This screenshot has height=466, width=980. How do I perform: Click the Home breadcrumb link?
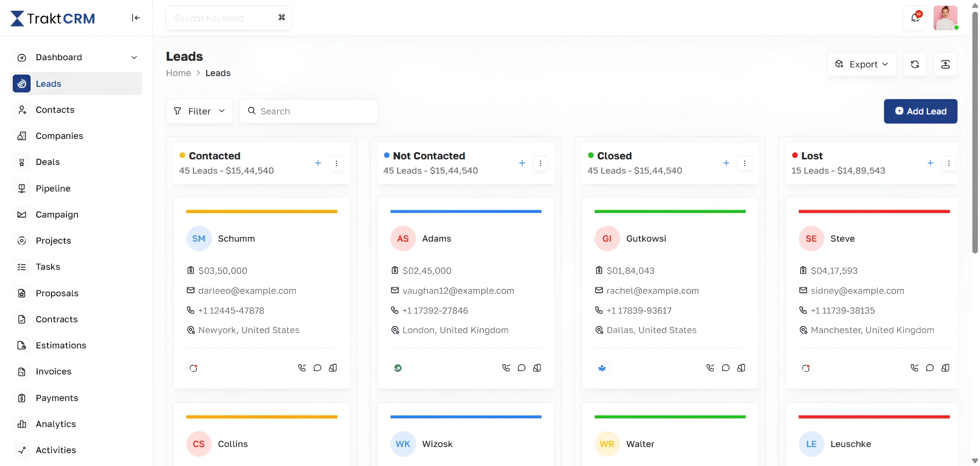tap(178, 73)
